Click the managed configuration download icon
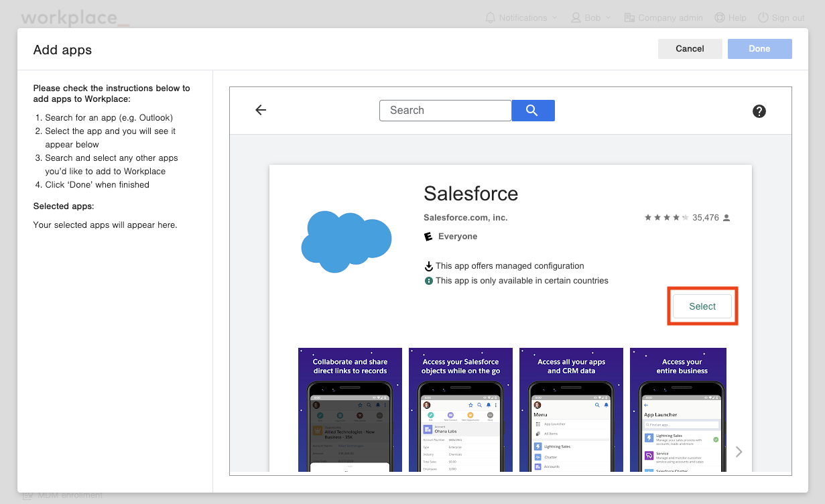Viewport: 825px width, 504px height. click(x=429, y=266)
